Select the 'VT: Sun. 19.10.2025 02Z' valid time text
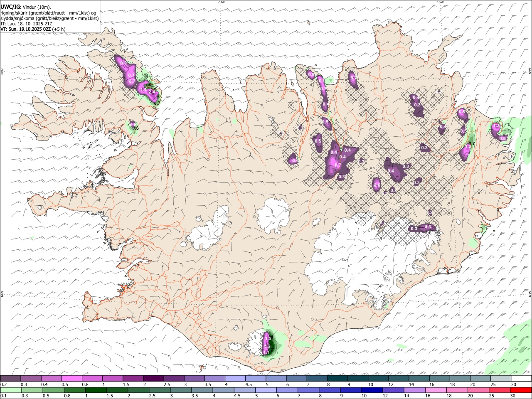This screenshot has width=532, height=399. [26, 29]
